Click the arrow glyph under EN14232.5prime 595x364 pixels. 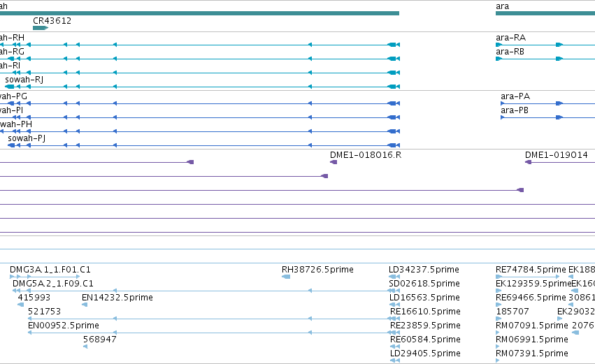85,305
